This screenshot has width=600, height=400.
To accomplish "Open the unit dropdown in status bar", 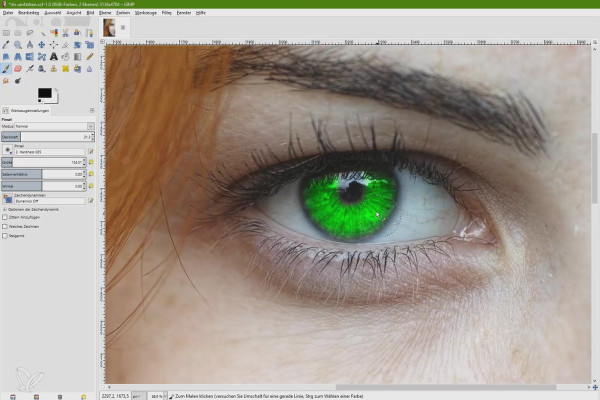I will 139,396.
